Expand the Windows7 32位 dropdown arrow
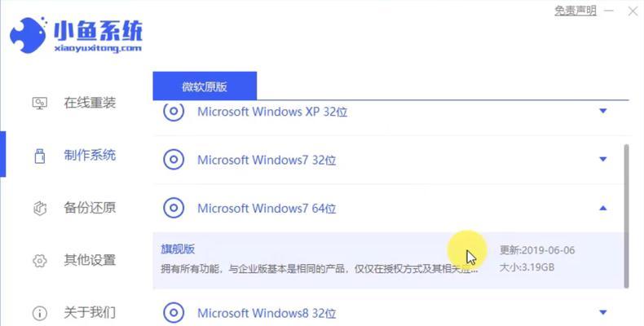Screen dimensions: 644x326 [x=603, y=159]
